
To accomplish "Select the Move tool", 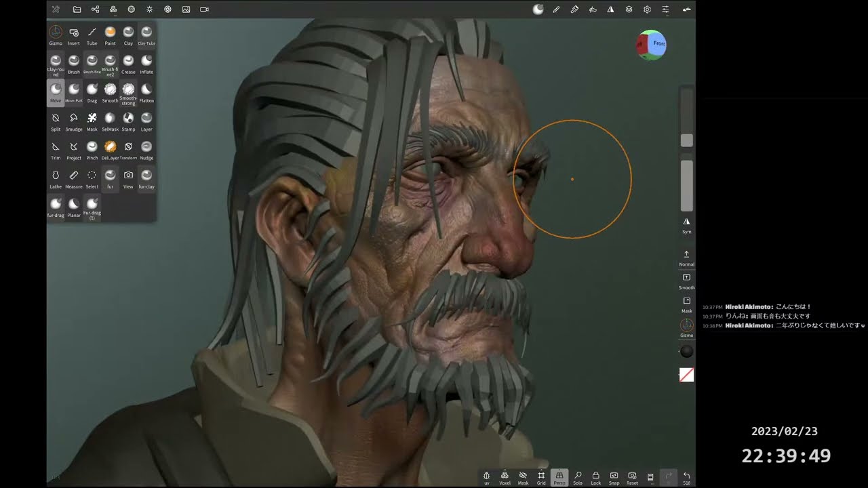I will tap(56, 93).
